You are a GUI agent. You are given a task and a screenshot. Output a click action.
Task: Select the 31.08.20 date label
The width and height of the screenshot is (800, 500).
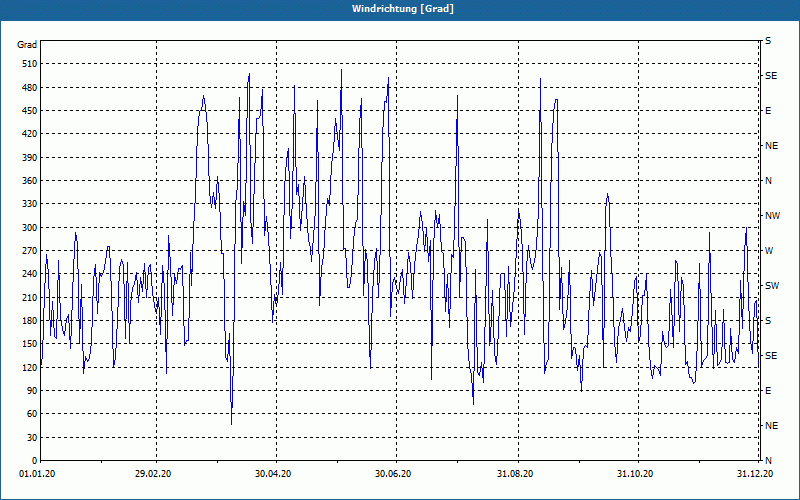pos(515,474)
